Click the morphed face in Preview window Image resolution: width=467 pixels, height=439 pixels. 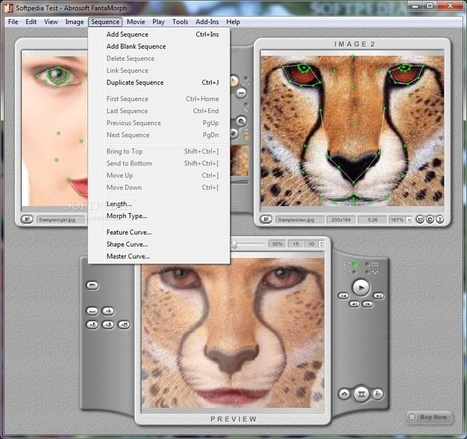(233, 333)
